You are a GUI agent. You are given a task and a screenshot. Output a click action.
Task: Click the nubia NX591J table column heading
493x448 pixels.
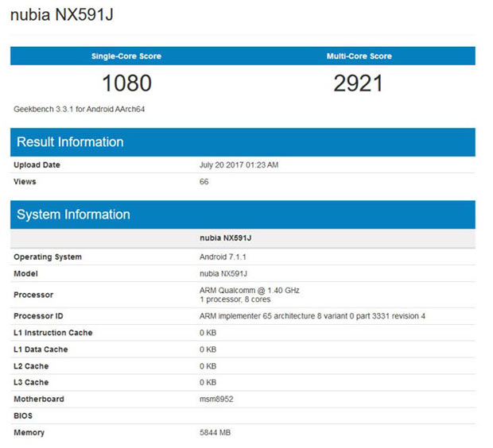(x=231, y=238)
